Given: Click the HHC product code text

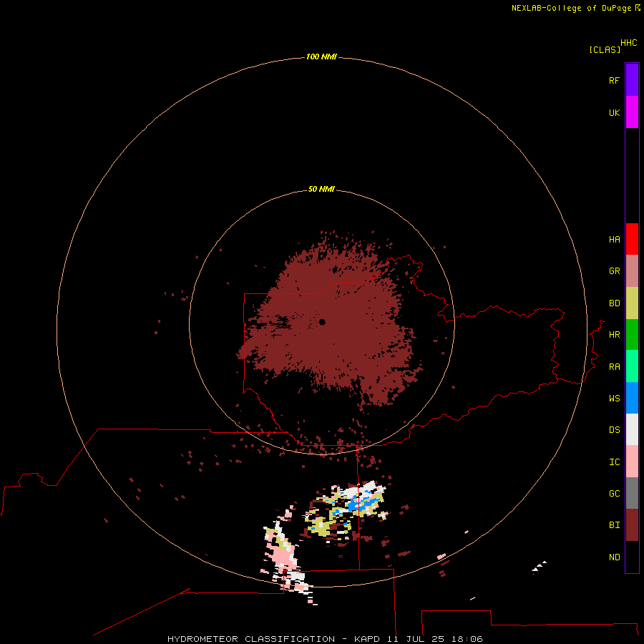Looking at the screenshot, I should click(628, 43).
